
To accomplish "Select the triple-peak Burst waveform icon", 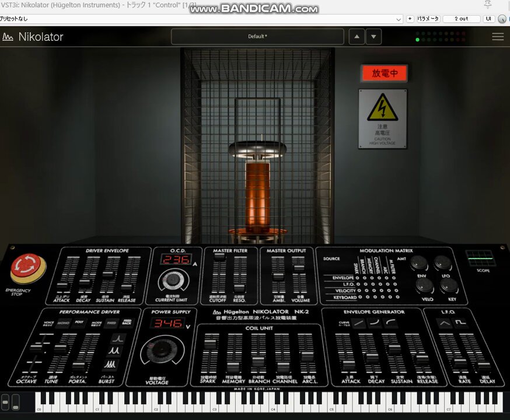I will click(x=110, y=364).
